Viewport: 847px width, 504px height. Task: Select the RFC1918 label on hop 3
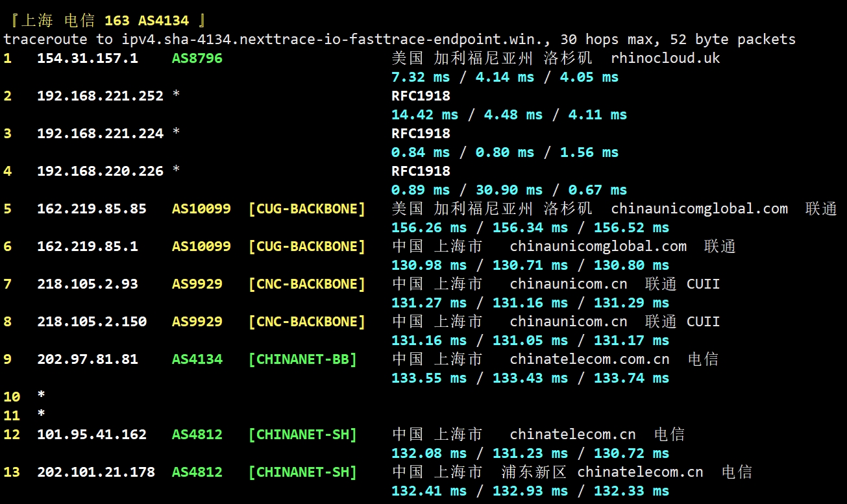tap(421, 134)
